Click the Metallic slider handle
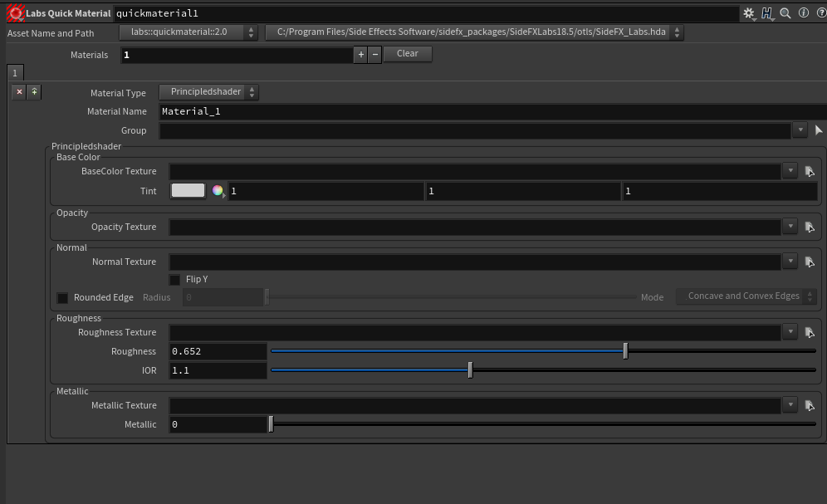 pyautogui.click(x=271, y=423)
